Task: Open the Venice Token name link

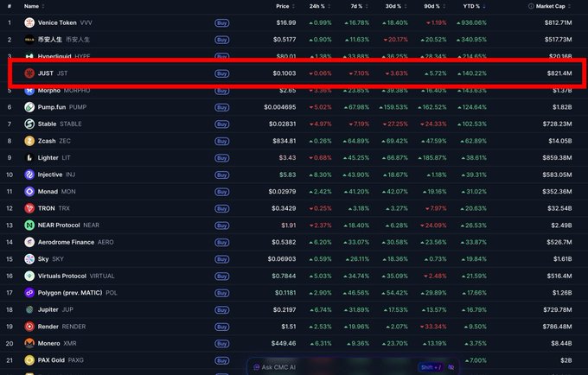Action: click(65, 22)
